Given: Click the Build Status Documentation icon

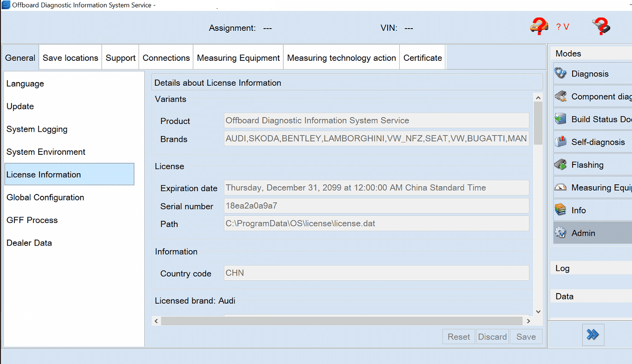Looking at the screenshot, I should [x=561, y=119].
